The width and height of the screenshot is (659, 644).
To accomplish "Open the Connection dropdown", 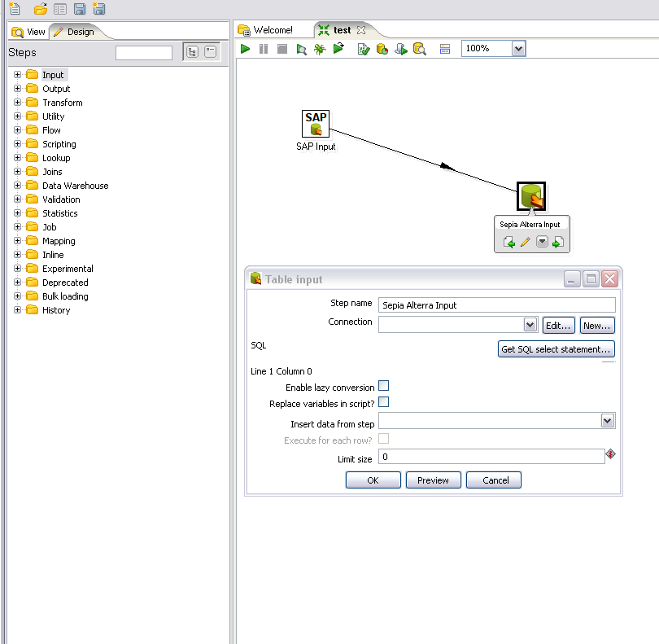I will tap(530, 325).
